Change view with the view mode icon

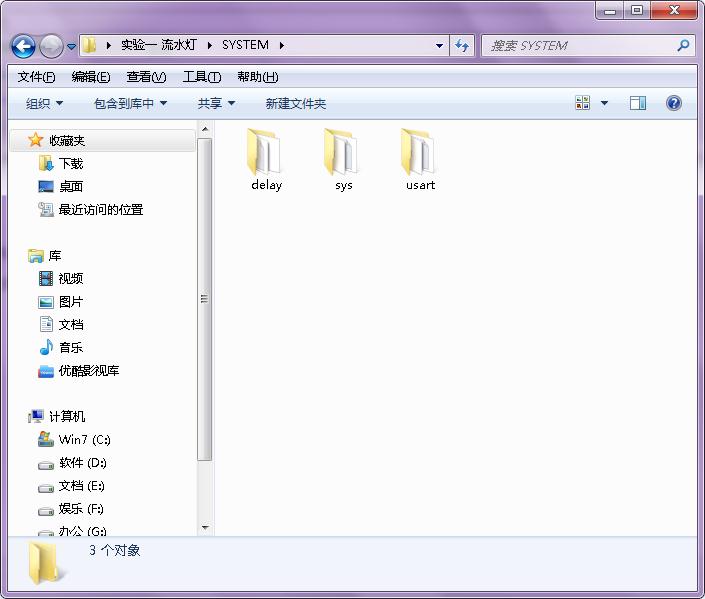(x=583, y=103)
